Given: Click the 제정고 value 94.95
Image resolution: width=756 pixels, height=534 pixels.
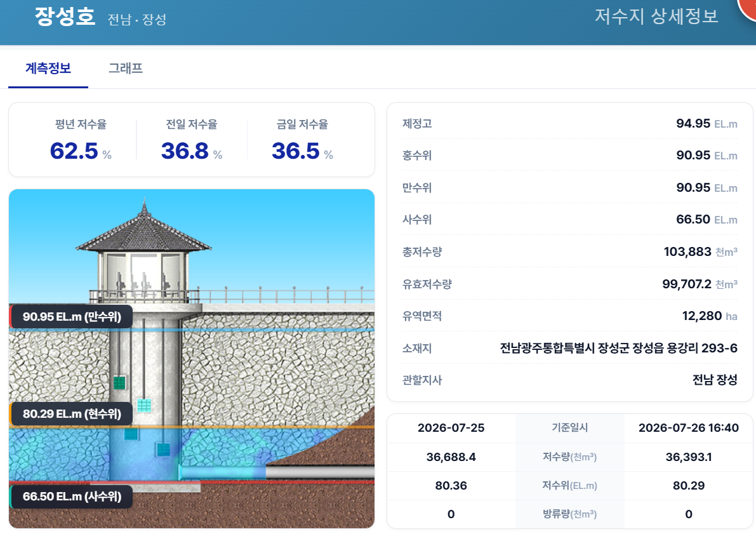Looking at the screenshot, I should coord(693,123).
